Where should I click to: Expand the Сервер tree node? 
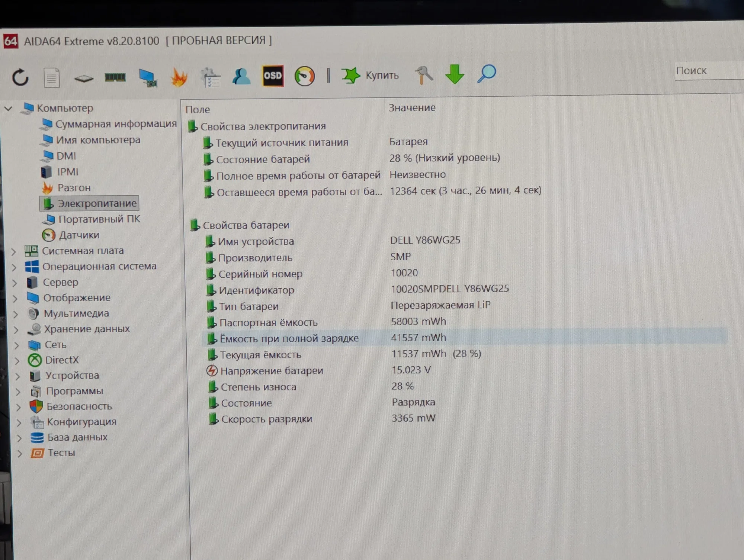tap(15, 283)
